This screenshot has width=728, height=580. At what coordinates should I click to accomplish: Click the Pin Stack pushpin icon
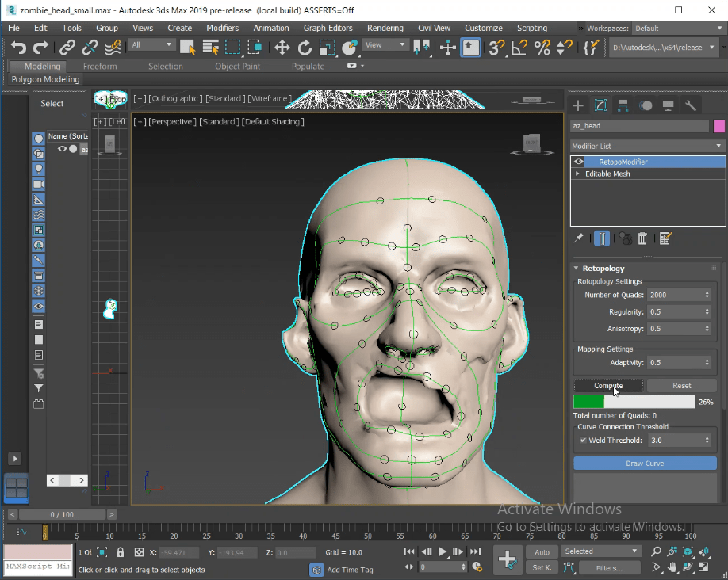tap(579, 238)
